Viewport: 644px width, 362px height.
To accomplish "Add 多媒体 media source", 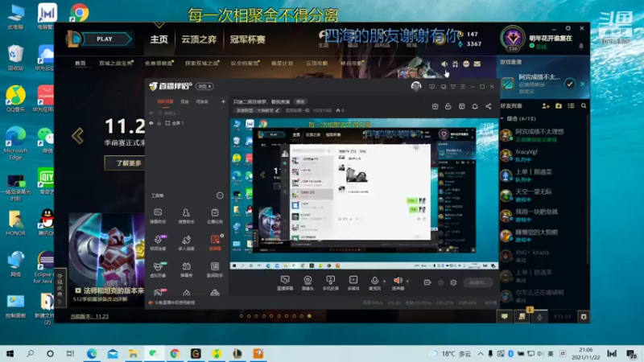I will click(x=353, y=282).
